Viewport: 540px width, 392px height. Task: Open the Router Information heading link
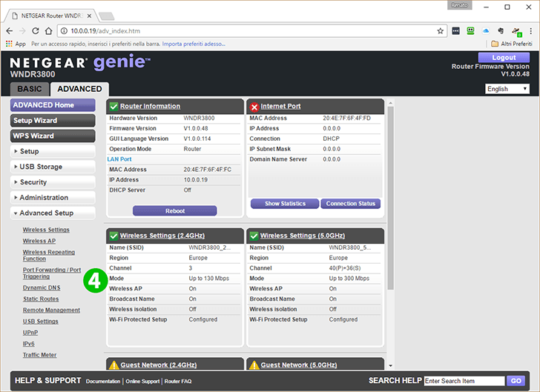pos(150,107)
